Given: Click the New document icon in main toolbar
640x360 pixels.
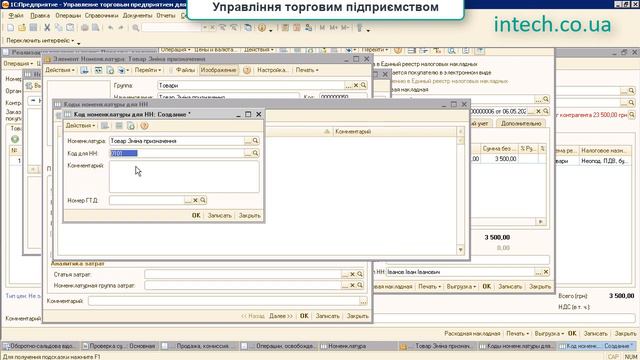Looking at the screenshot, I should click(11, 28).
